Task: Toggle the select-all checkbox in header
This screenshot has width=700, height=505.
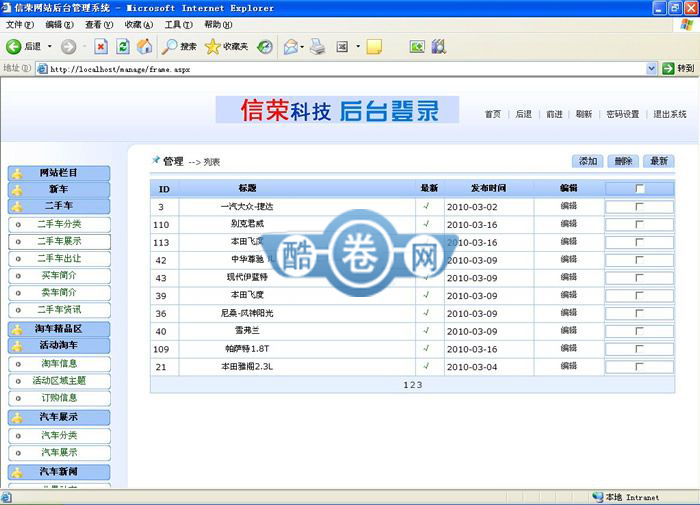Action: 640,188
